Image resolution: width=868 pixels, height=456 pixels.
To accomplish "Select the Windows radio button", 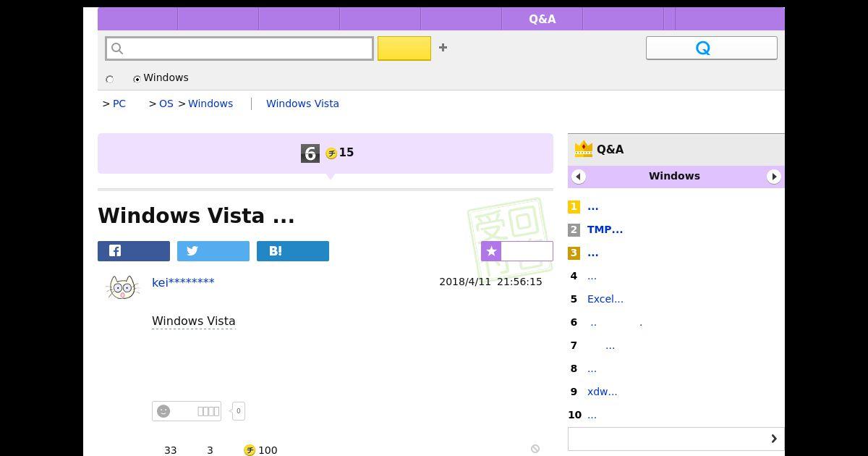I will 137,79.
